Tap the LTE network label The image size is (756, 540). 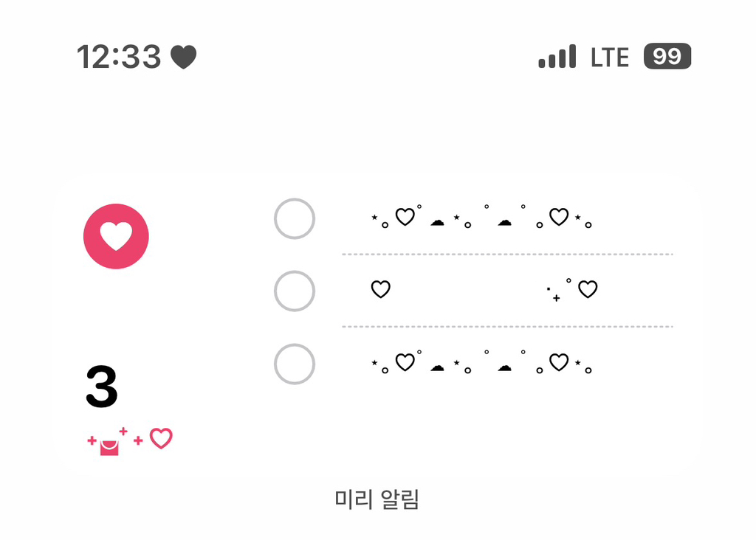[610, 57]
